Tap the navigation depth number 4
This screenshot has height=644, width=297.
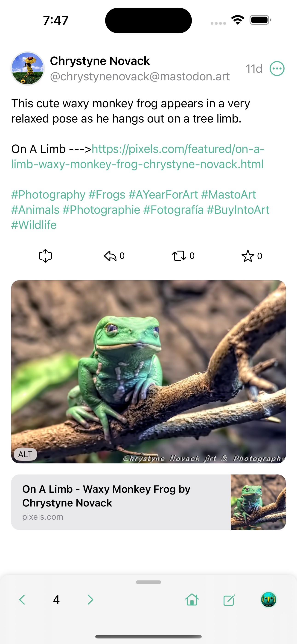(56, 600)
